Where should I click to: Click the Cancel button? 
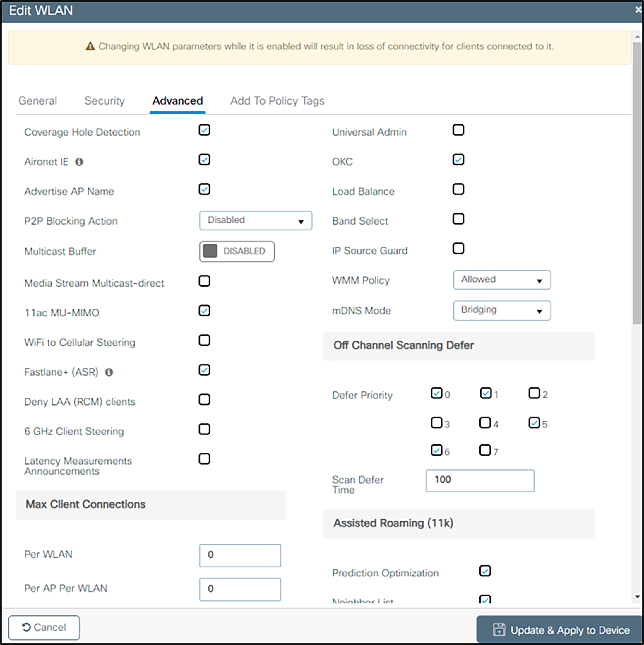pyautogui.click(x=44, y=628)
